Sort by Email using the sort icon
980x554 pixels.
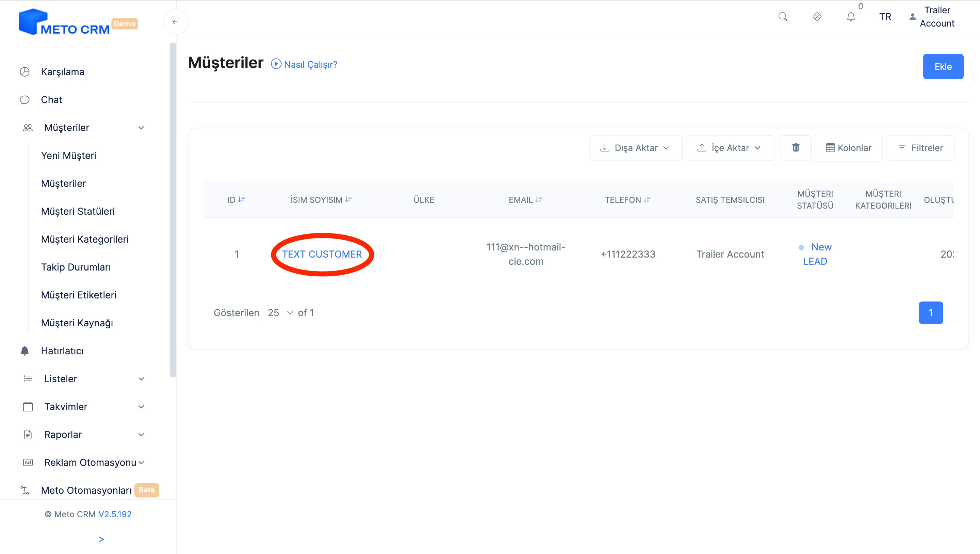click(539, 199)
